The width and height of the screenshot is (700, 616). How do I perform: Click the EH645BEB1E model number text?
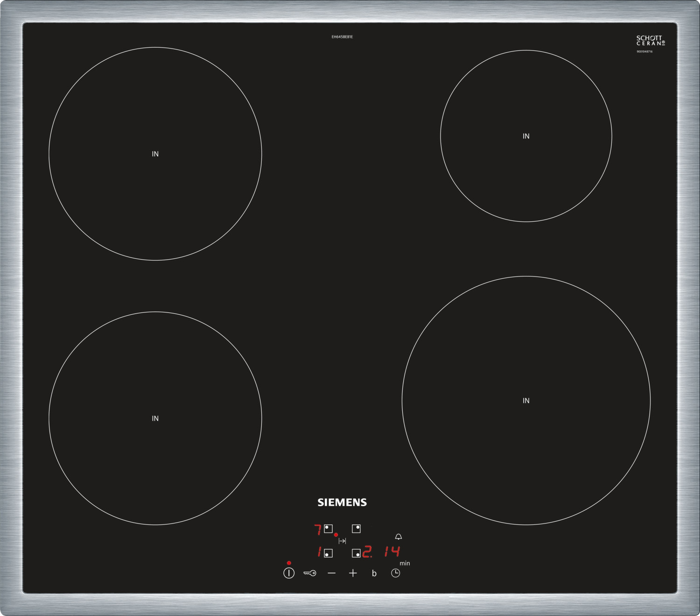point(342,37)
